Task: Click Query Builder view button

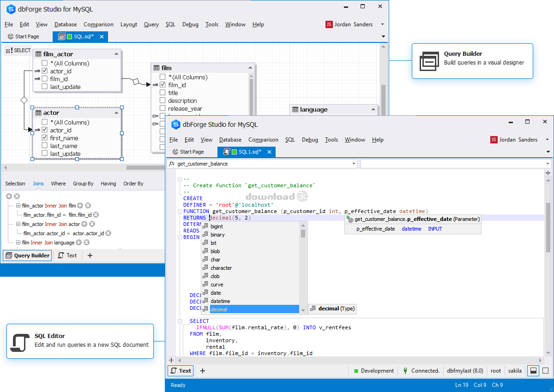Action: coord(27,255)
